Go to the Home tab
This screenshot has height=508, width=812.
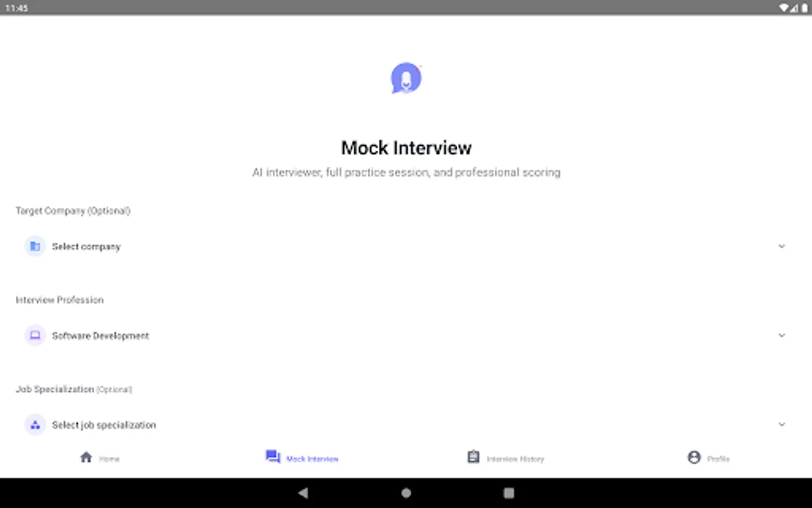[x=99, y=458]
